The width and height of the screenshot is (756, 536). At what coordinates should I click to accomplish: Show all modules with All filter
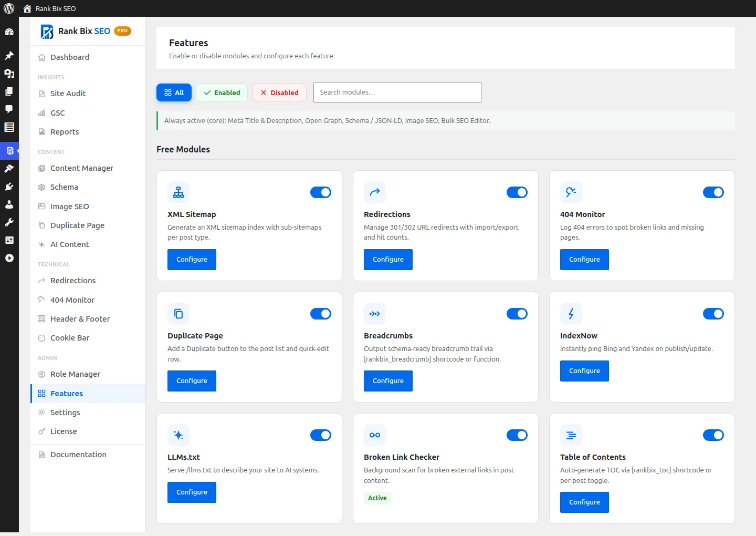pos(174,92)
